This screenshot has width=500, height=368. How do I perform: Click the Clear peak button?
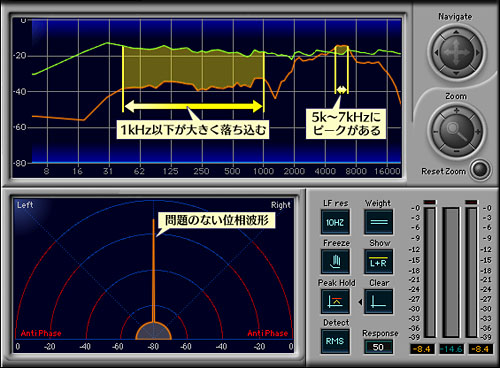(x=378, y=302)
